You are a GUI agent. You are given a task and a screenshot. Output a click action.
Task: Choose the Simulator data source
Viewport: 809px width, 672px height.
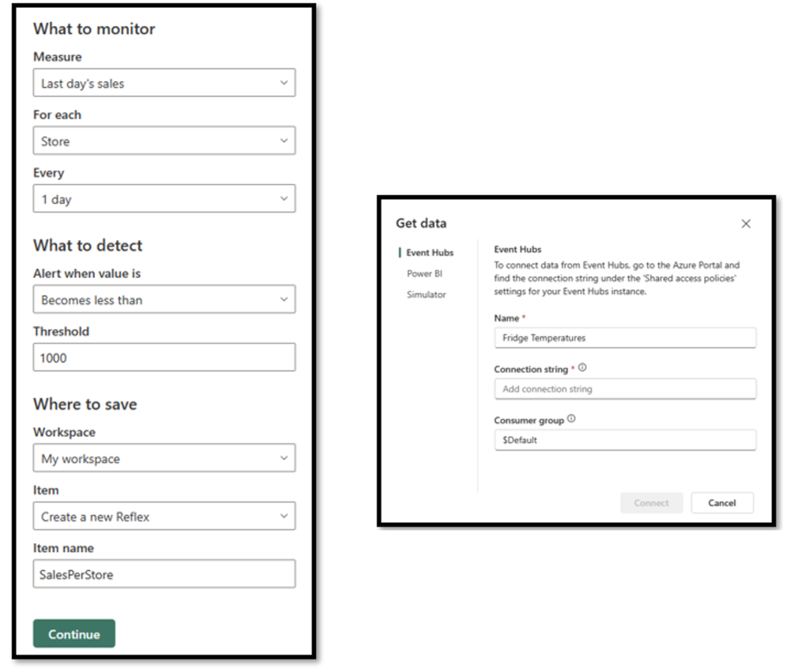click(x=426, y=295)
